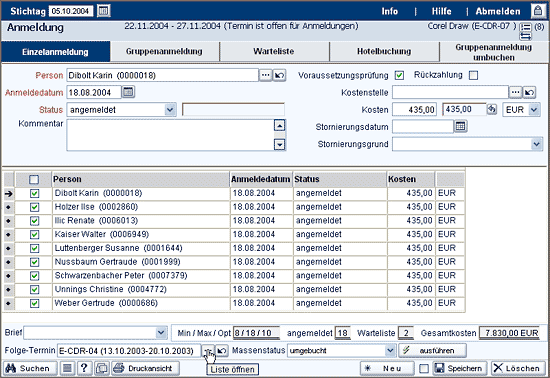The image size is (550, 378).
Task: Select the row marker for Schwarzenbacher Peter
Action: [x=8, y=276]
